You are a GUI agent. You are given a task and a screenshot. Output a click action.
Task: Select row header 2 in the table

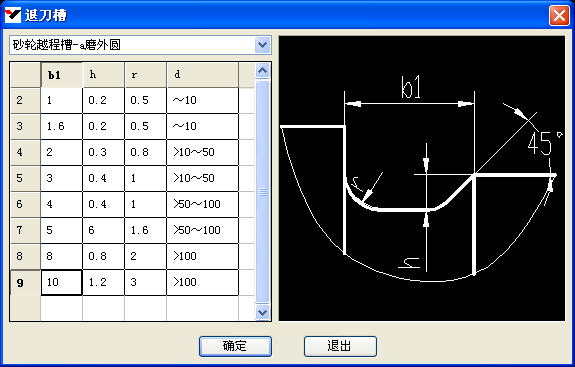point(25,100)
